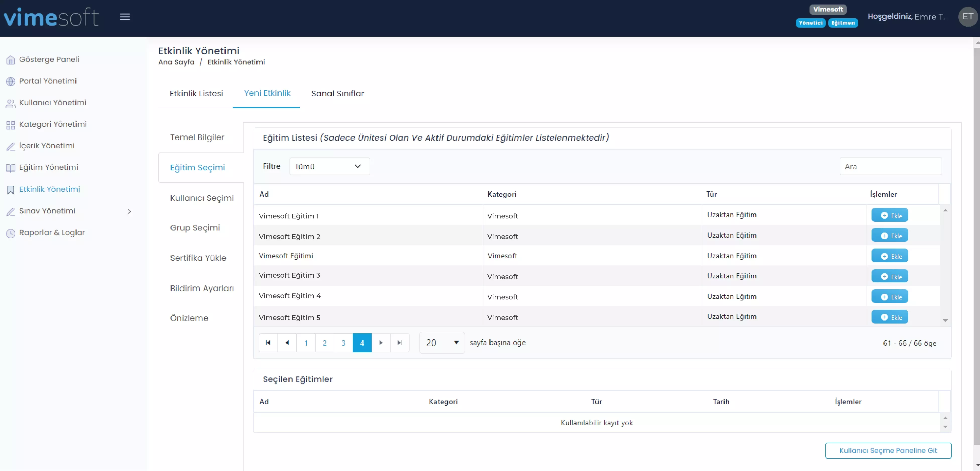Click Ekle for Vimesoft Eğitim 1
The image size is (980, 471).
pos(890,215)
